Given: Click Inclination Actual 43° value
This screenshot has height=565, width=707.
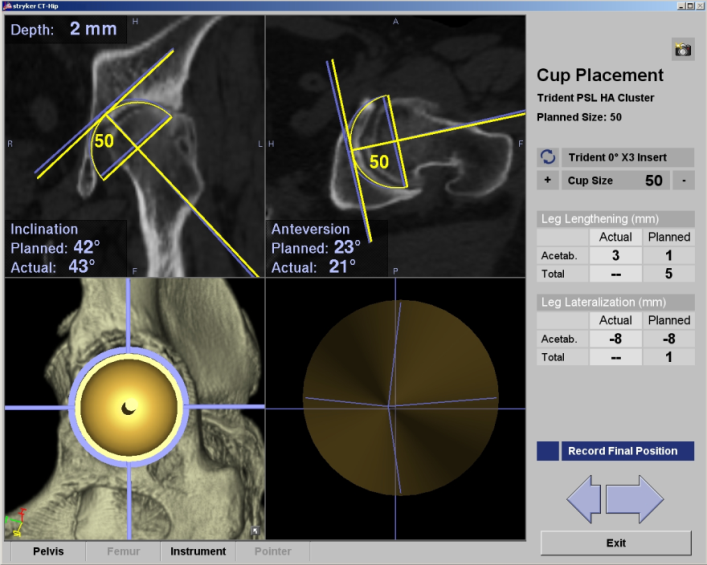Looking at the screenshot, I should point(82,266).
